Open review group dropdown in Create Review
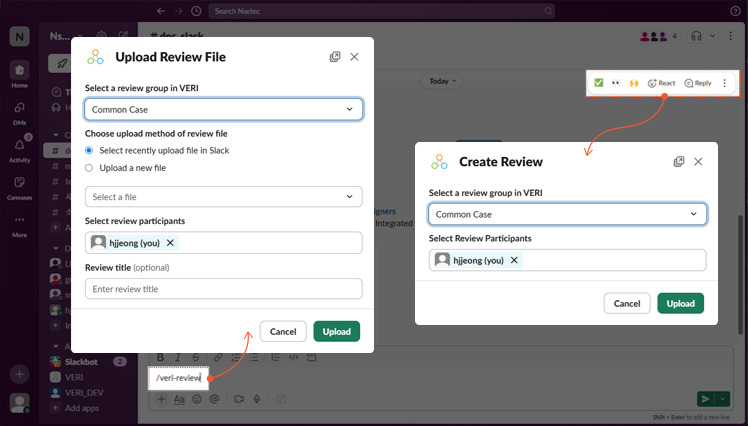This screenshot has height=426, width=748. click(567, 214)
